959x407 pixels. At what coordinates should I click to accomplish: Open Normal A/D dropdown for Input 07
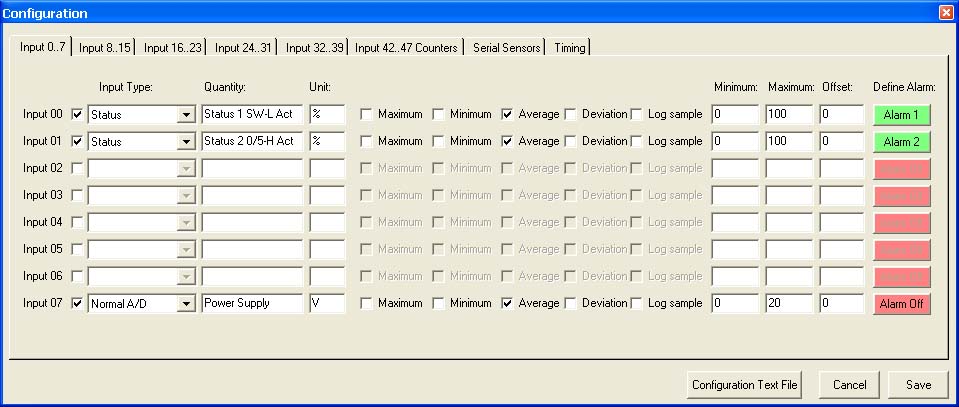coord(185,303)
